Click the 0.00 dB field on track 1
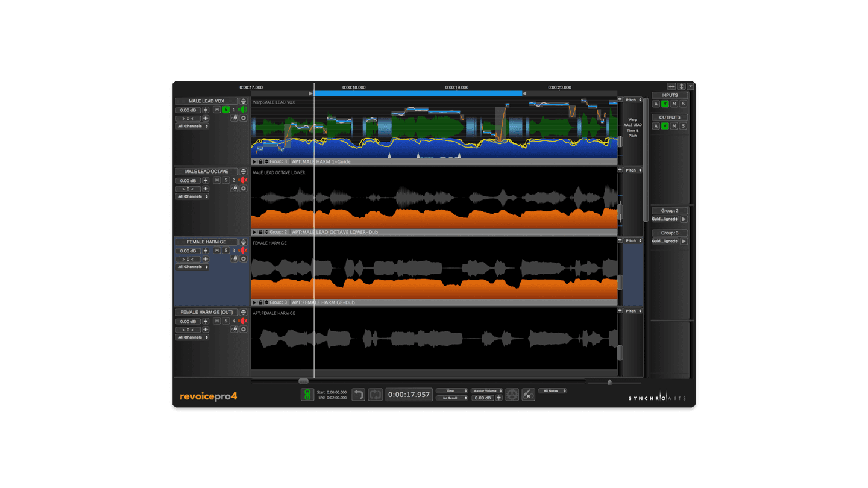 pos(188,110)
